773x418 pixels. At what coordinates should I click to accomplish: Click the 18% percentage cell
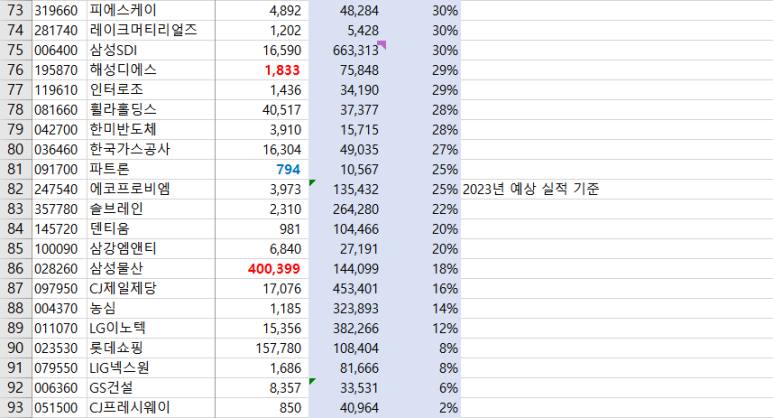pyautogui.click(x=423, y=269)
